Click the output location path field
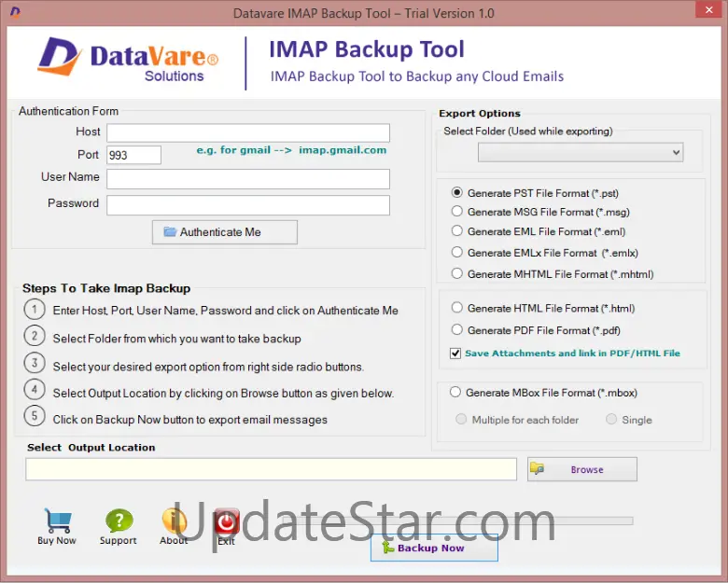The height and width of the screenshot is (583, 728). pyautogui.click(x=272, y=469)
